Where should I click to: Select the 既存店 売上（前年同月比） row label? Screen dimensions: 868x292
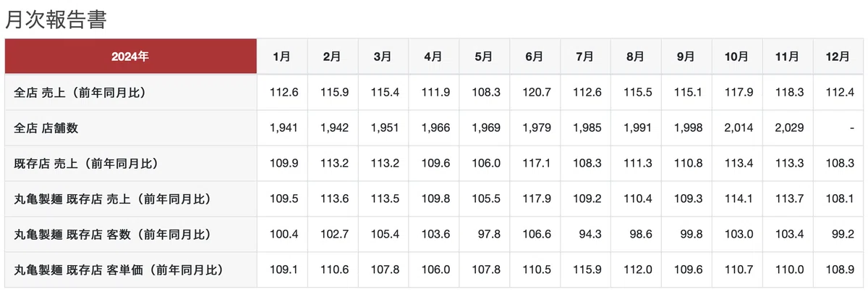85,164
